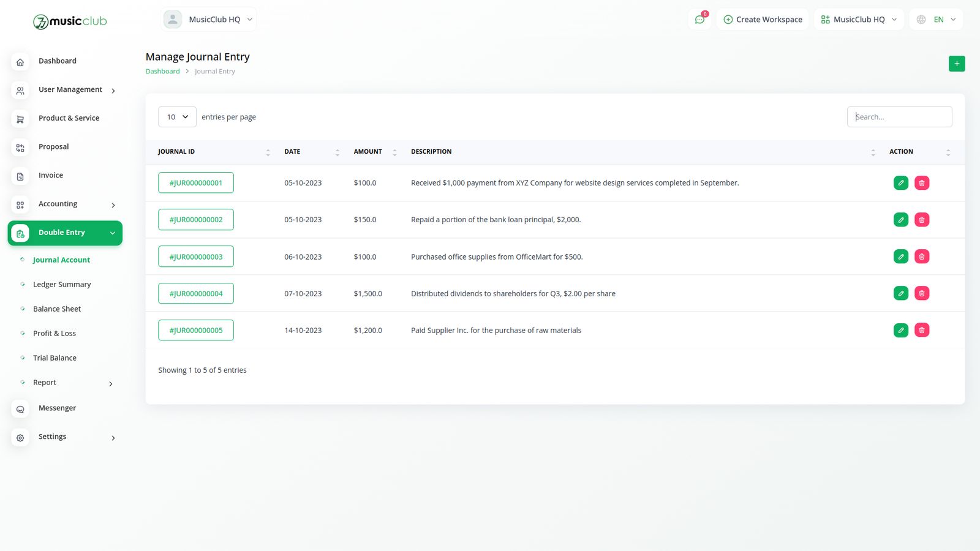
Task: Open journal #JUR000000004 link
Action: tap(196, 293)
